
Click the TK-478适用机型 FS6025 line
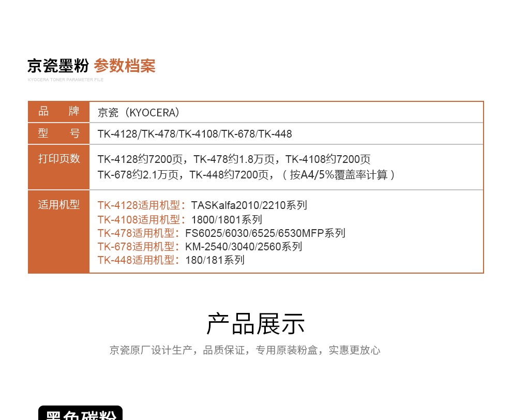tap(221, 233)
